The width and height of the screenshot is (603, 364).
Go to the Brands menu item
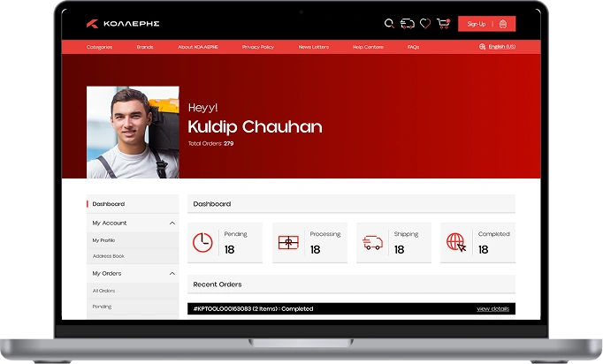[145, 47]
